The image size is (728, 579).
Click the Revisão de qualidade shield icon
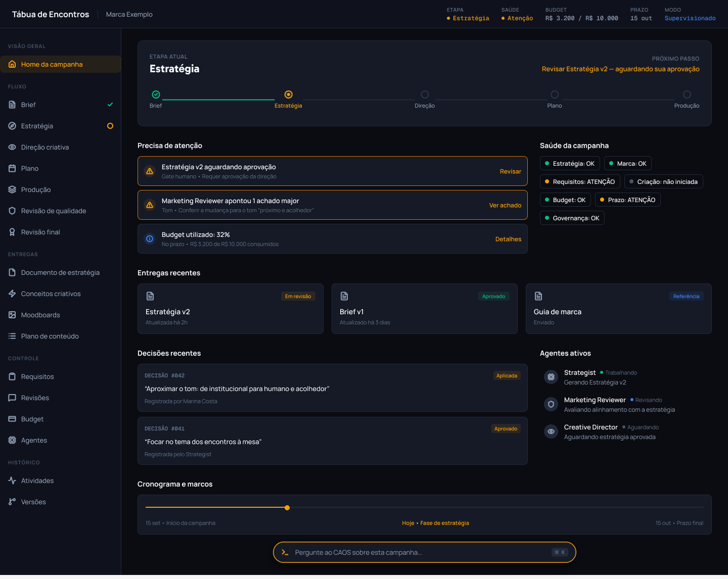tap(12, 211)
